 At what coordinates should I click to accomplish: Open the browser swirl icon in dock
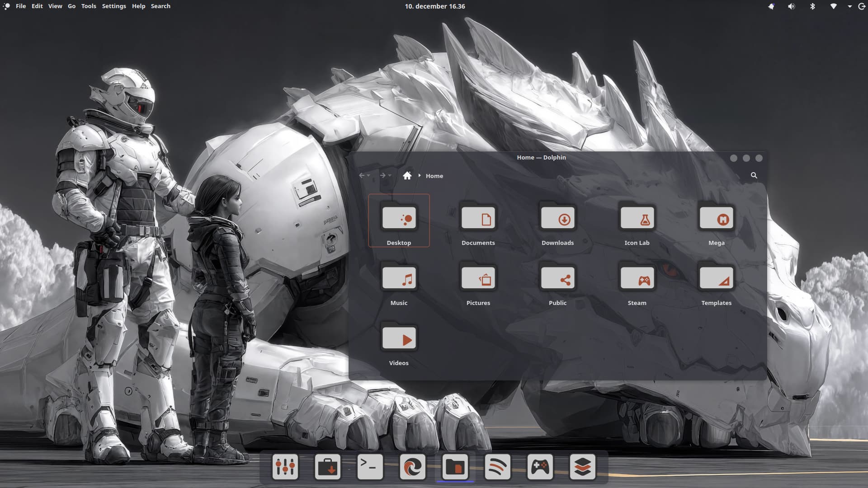coord(412,467)
